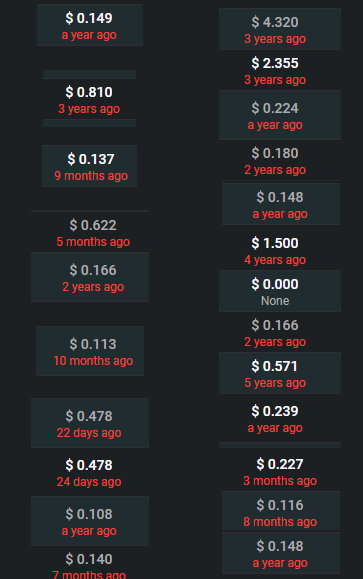Select the $ 0.478 22 days ago entry
363x579 pixels.
point(90,423)
